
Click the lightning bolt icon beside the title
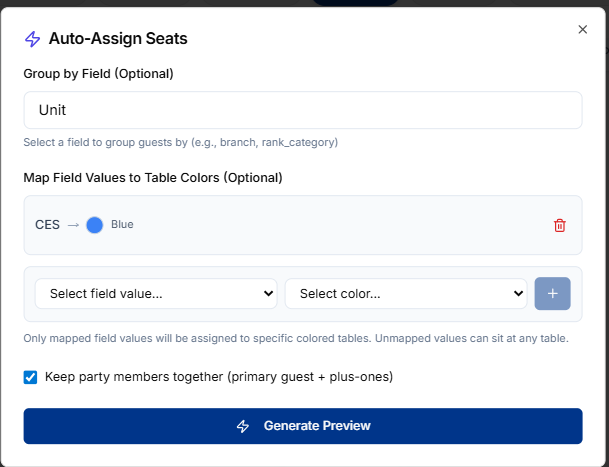[33, 39]
